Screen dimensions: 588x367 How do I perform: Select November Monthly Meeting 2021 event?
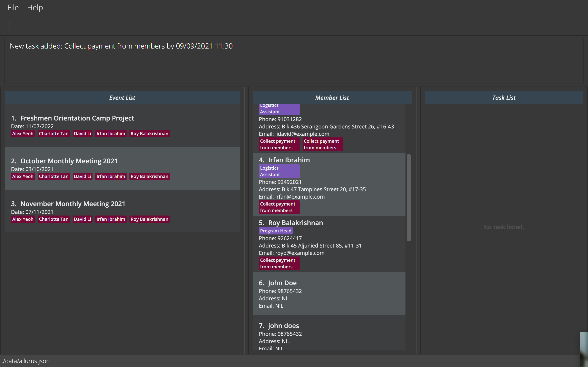[73, 204]
